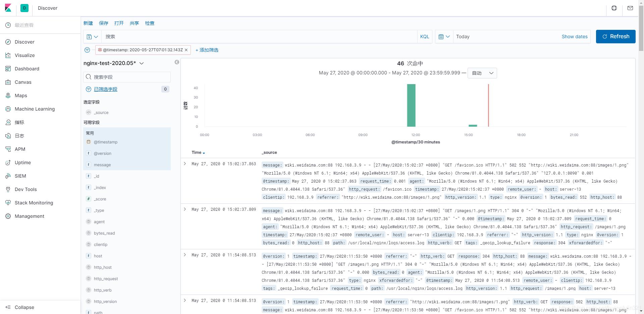Click the Canvas icon in sidebar
This screenshot has width=644, height=314.
coord(8,82)
